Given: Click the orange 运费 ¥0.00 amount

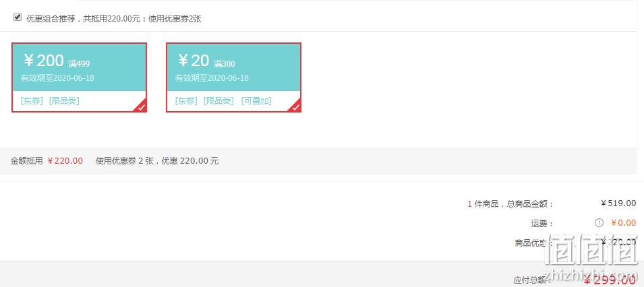Looking at the screenshot, I should (623, 223).
